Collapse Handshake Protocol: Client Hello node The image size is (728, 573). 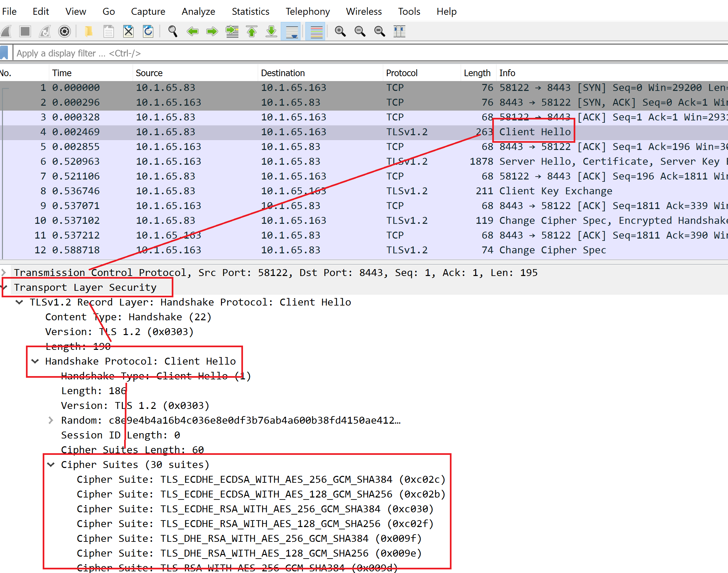[35, 361]
